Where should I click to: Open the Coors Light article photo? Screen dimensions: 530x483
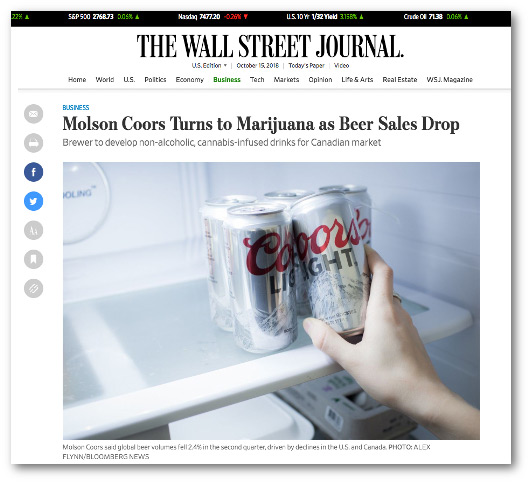[x=271, y=301]
